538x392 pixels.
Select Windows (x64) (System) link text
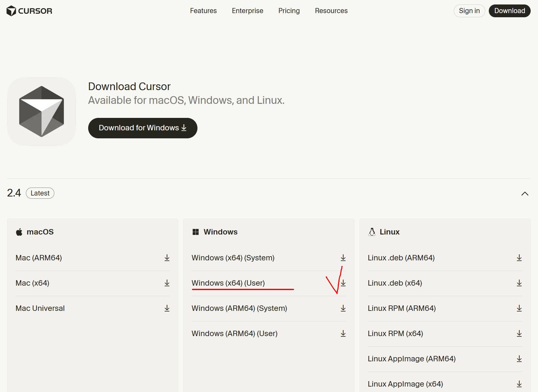coord(233,258)
